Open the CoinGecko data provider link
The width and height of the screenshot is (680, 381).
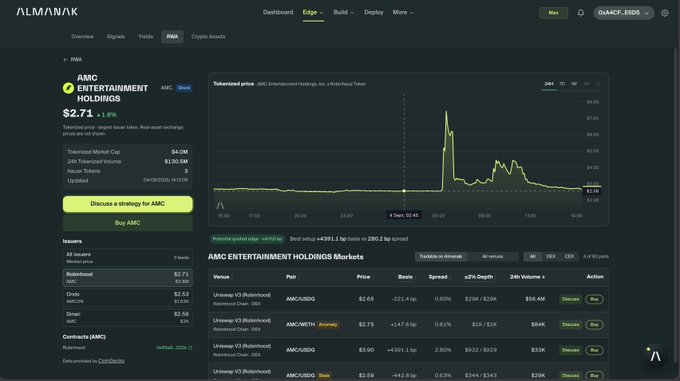(x=111, y=361)
